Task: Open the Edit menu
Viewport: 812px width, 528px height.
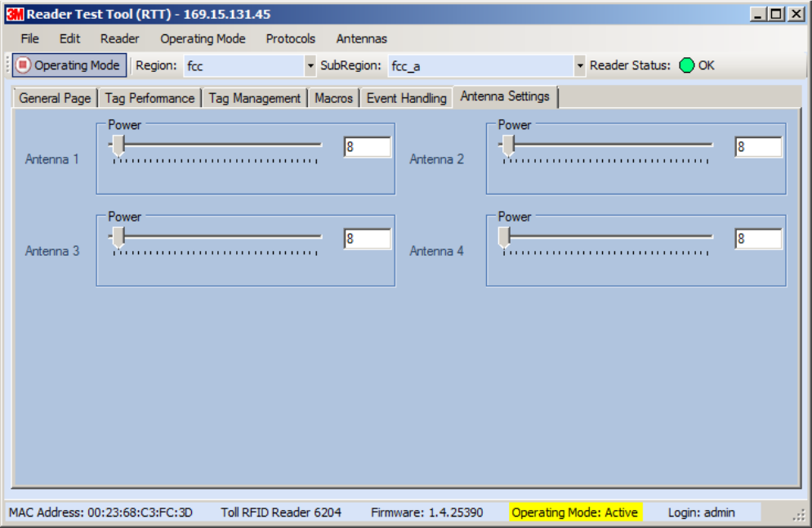Action: click(69, 39)
